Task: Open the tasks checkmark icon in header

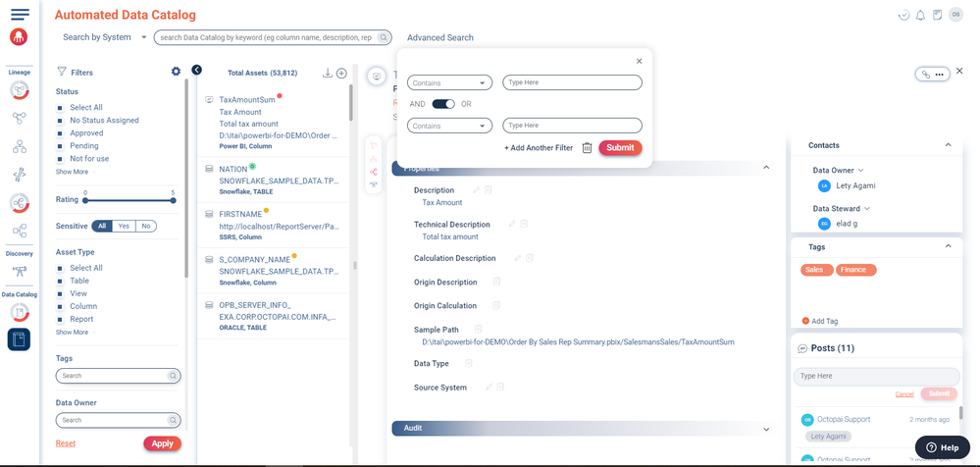Action: click(903, 15)
